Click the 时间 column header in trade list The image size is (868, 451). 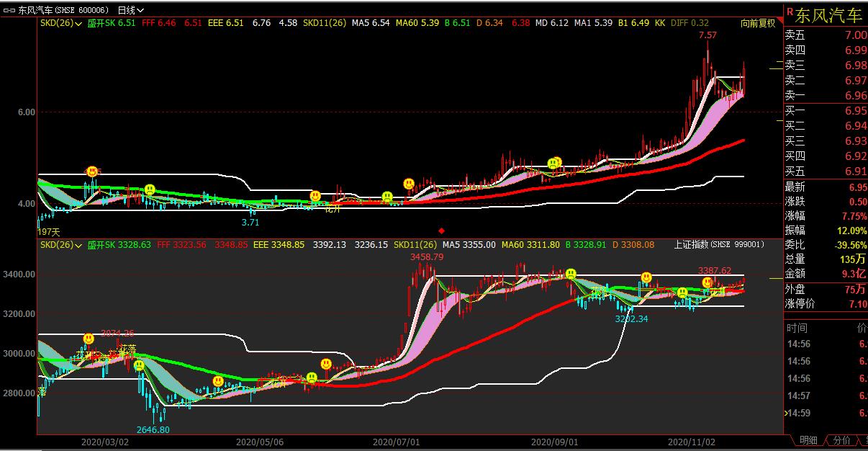(796, 327)
